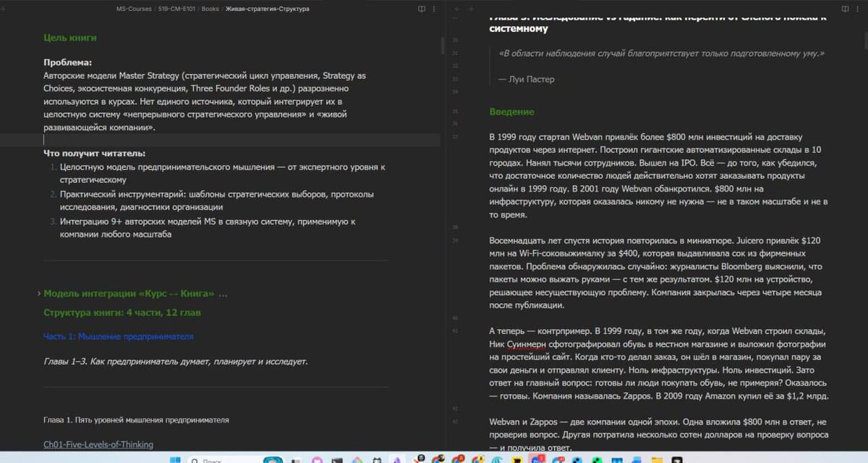Click the «Цель книги» heading

point(70,37)
